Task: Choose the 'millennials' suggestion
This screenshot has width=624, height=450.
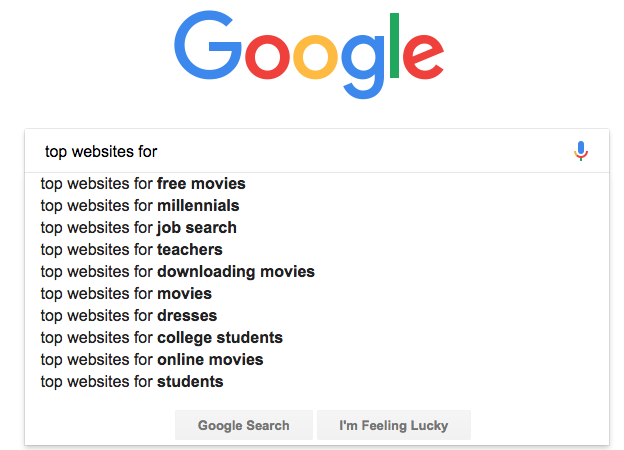Action: point(140,206)
